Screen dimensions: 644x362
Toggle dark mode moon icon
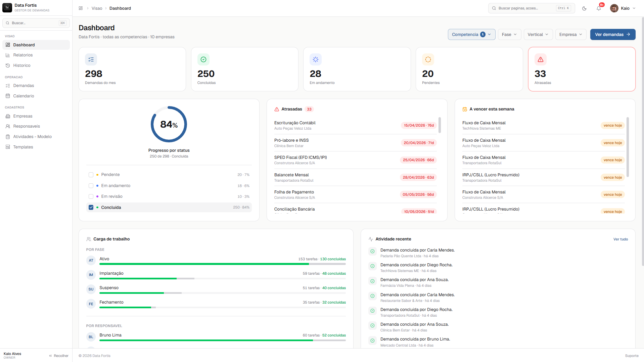(x=584, y=8)
